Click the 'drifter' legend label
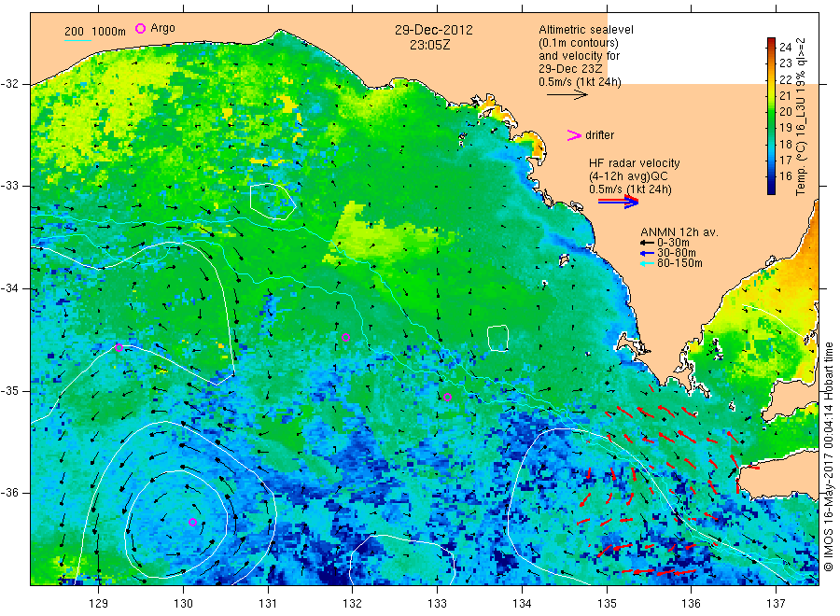The width and height of the screenshot is (840, 616). pyautogui.click(x=599, y=135)
